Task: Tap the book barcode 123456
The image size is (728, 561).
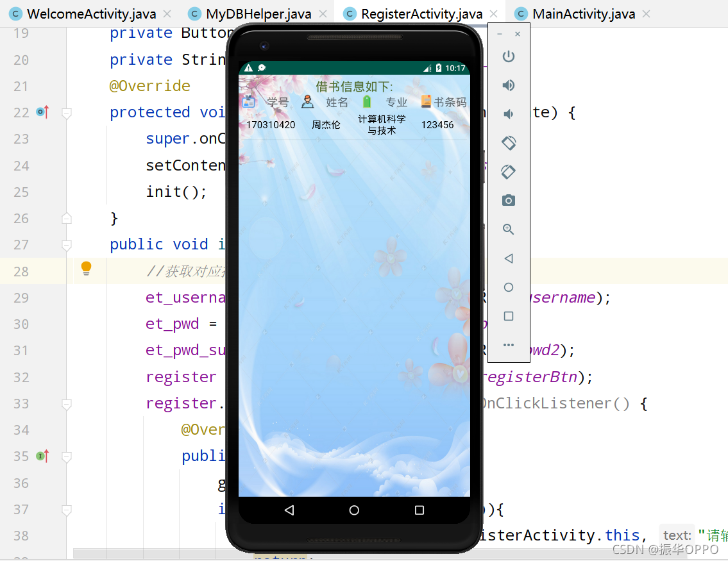Action: [x=437, y=125]
